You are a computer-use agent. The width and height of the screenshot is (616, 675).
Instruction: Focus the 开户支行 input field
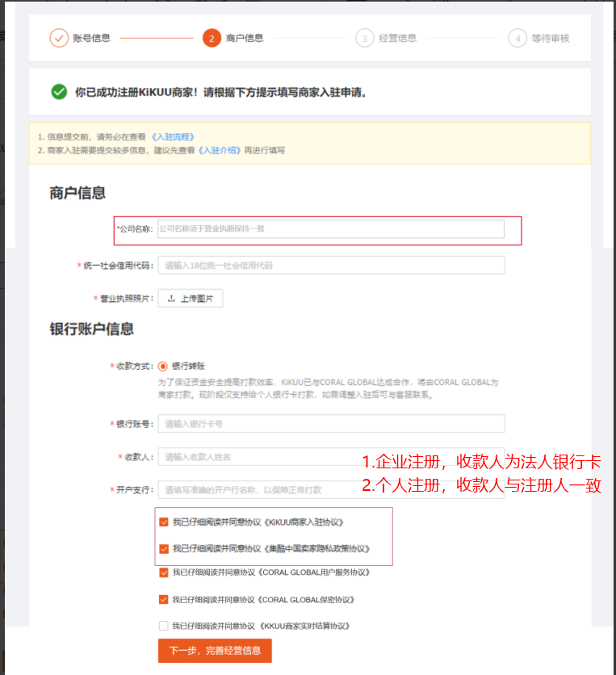tap(332, 489)
